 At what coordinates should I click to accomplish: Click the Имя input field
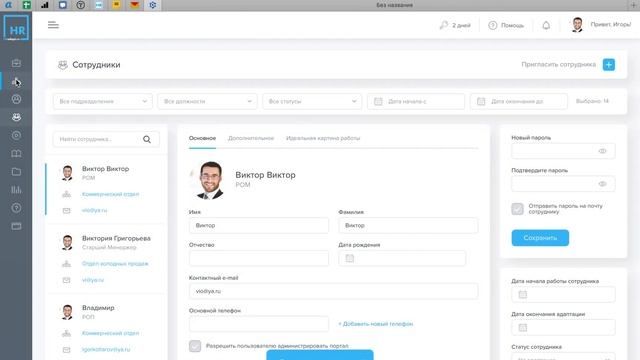[259, 225]
